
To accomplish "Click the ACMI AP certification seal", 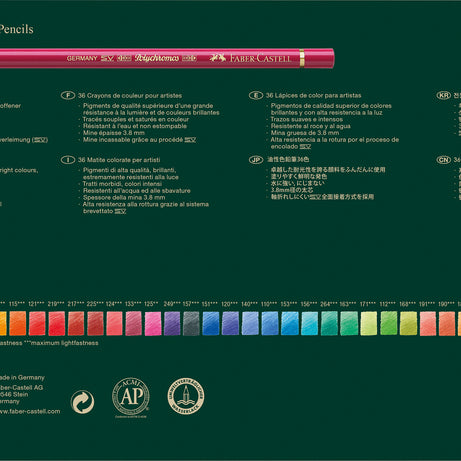I will [131, 397].
